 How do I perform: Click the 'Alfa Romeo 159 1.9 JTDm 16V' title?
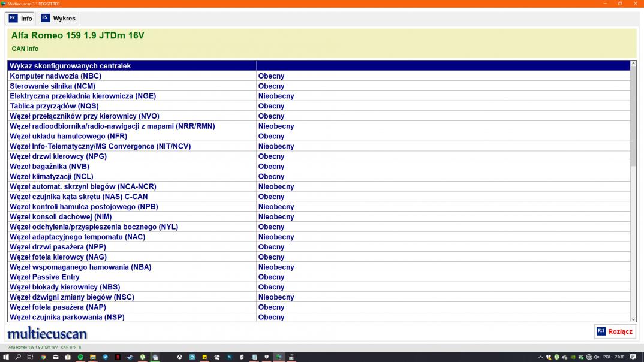77,35
